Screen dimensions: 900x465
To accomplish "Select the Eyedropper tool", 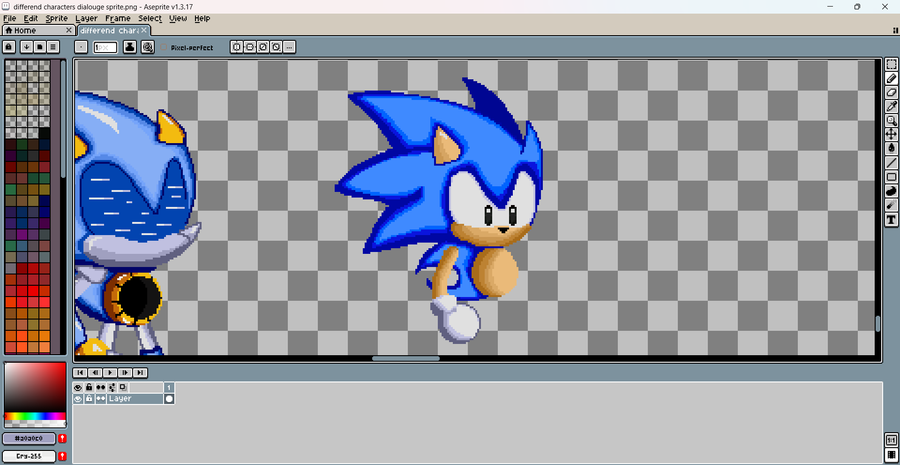I will (x=891, y=106).
